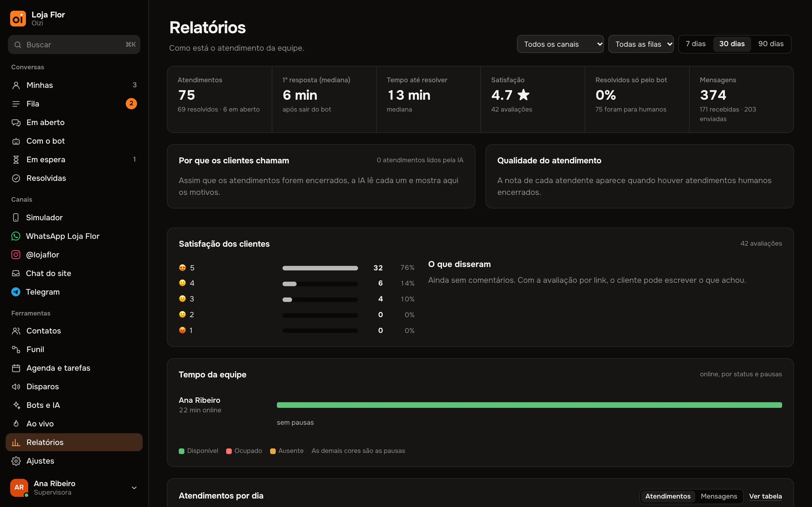Open WhatsApp Loja Flor channel icon
Screen dimensions: 812x507
(16, 236)
